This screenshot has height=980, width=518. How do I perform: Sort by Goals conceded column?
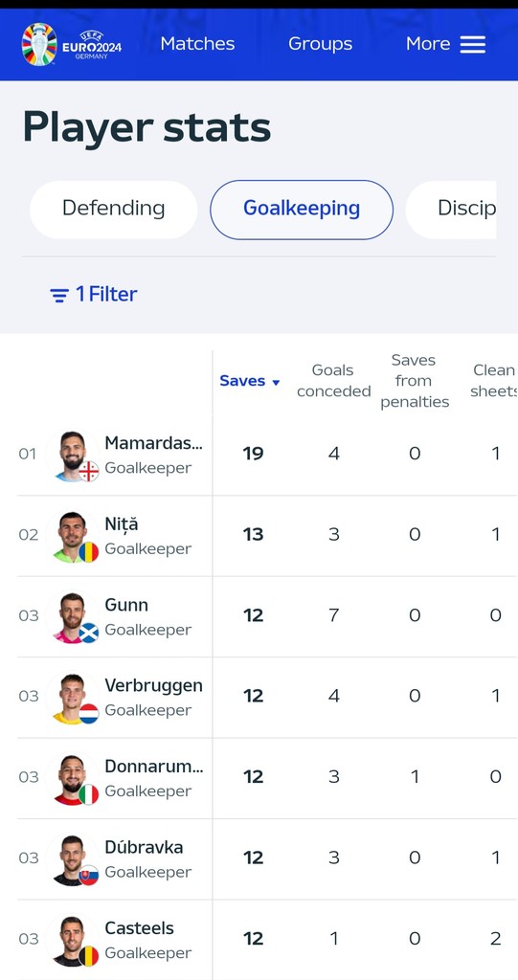(x=333, y=381)
